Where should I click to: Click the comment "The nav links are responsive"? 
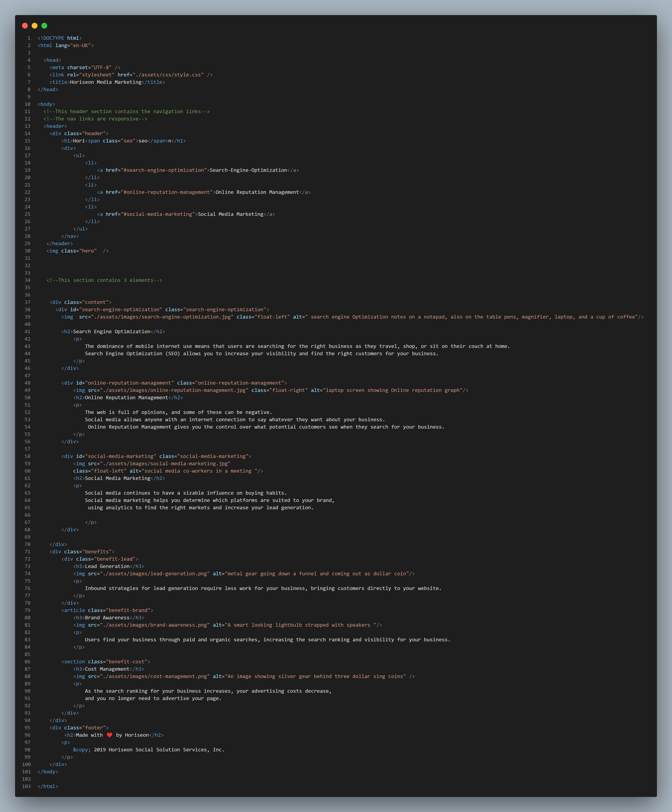coord(96,119)
